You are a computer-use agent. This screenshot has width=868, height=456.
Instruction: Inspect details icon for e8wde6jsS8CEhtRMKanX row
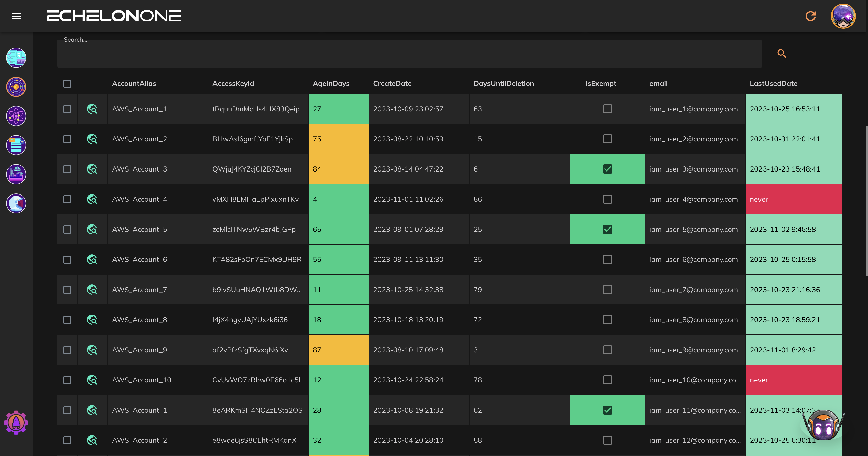pyautogui.click(x=92, y=440)
